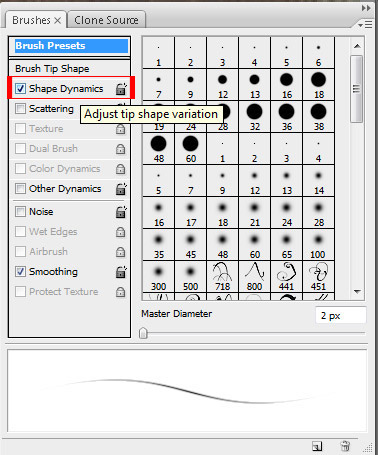Viewport: 378px width, 455px height.
Task: Select the swirl brush numbered 718
Action: point(223,277)
